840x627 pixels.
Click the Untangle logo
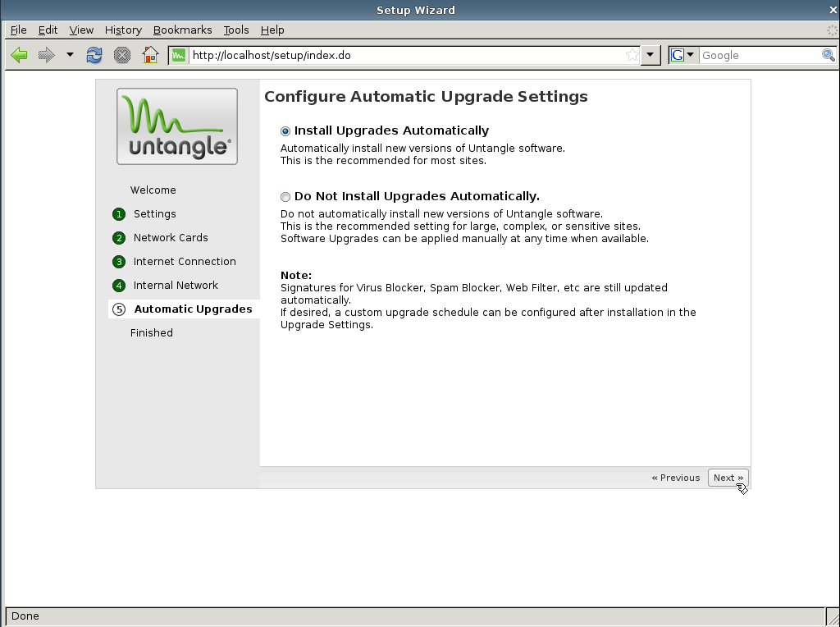[177, 126]
